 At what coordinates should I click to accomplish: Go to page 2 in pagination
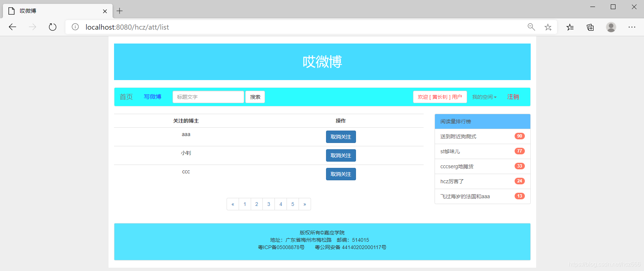click(257, 204)
